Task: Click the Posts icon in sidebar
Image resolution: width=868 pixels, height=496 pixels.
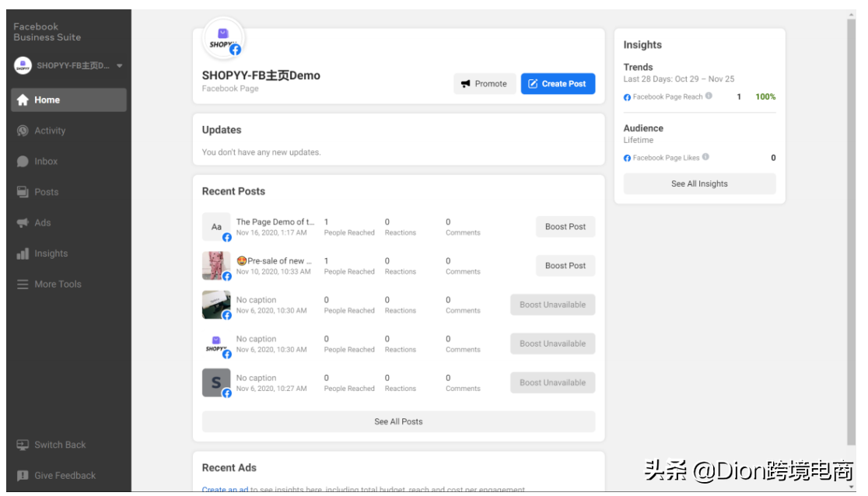Action: coord(23,192)
